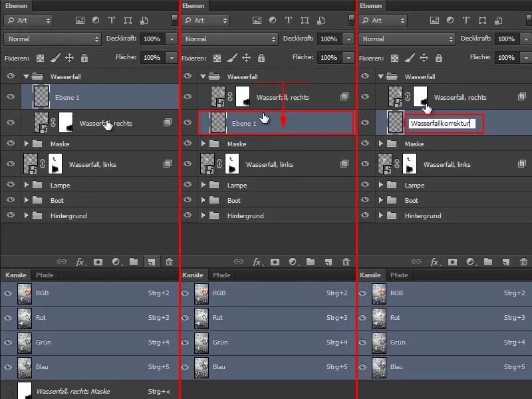Click Deckkraft 100% field in middle panel
Viewport: 532px width, 399px height.
click(x=329, y=39)
